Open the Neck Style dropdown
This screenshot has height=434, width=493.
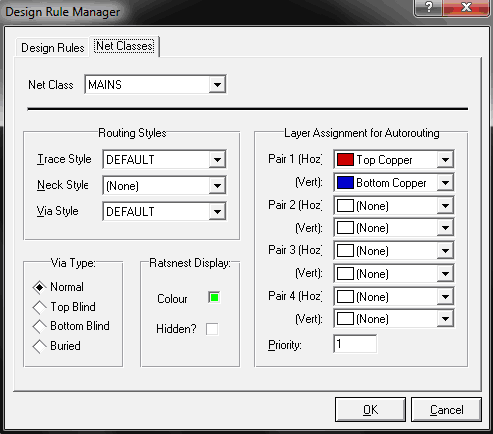[x=217, y=185]
